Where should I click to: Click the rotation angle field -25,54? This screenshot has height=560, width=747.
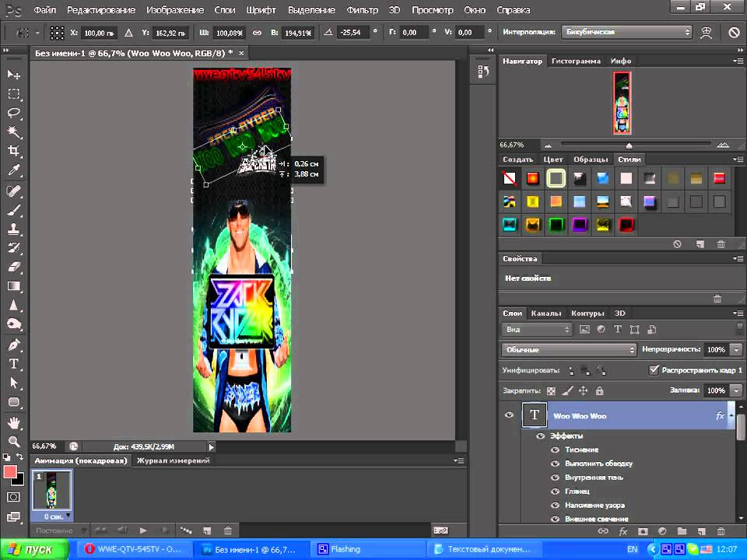(x=353, y=33)
